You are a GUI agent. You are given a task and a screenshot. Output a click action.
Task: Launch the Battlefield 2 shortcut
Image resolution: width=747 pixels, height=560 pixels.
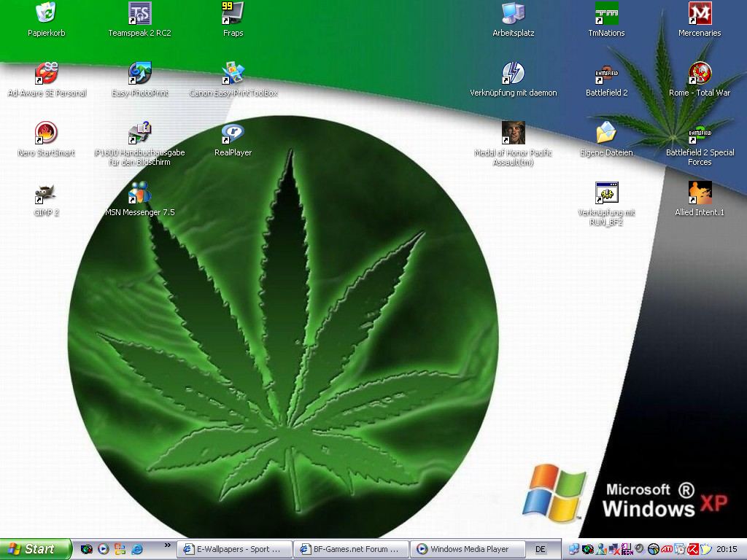click(606, 80)
